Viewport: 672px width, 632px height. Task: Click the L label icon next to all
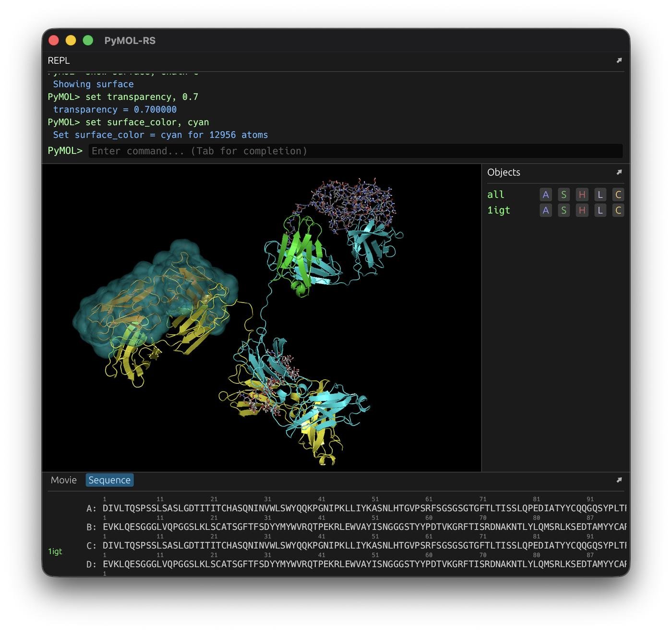(x=600, y=194)
